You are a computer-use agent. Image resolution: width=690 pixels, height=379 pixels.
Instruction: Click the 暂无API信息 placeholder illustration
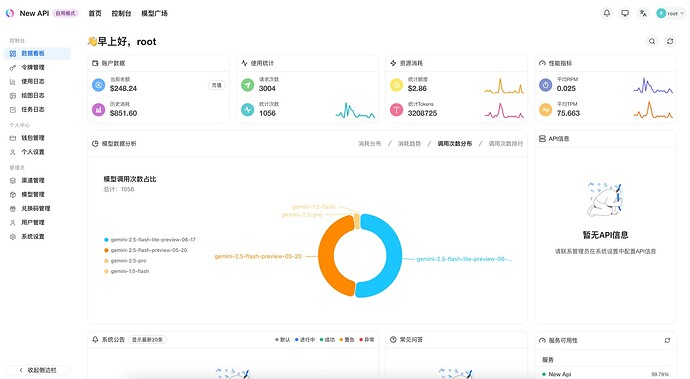(x=605, y=199)
